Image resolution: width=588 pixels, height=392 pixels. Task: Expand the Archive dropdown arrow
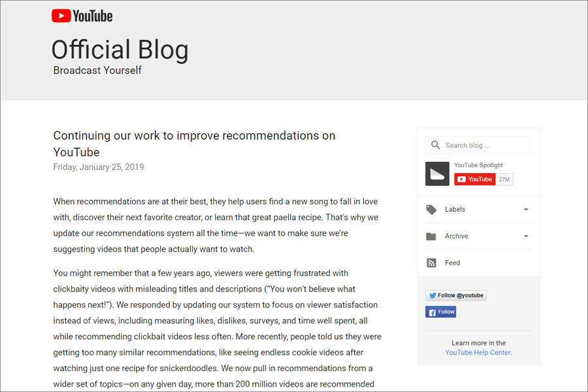pos(526,237)
